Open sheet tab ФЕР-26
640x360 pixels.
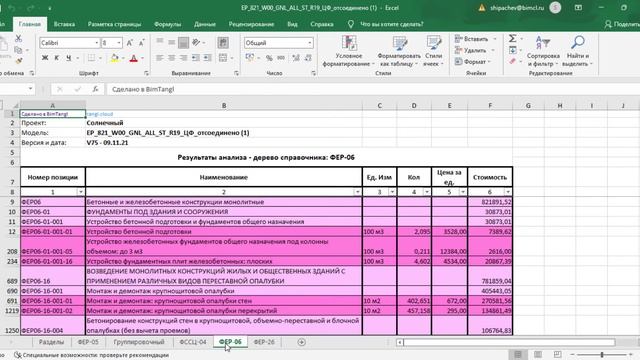coord(264,342)
